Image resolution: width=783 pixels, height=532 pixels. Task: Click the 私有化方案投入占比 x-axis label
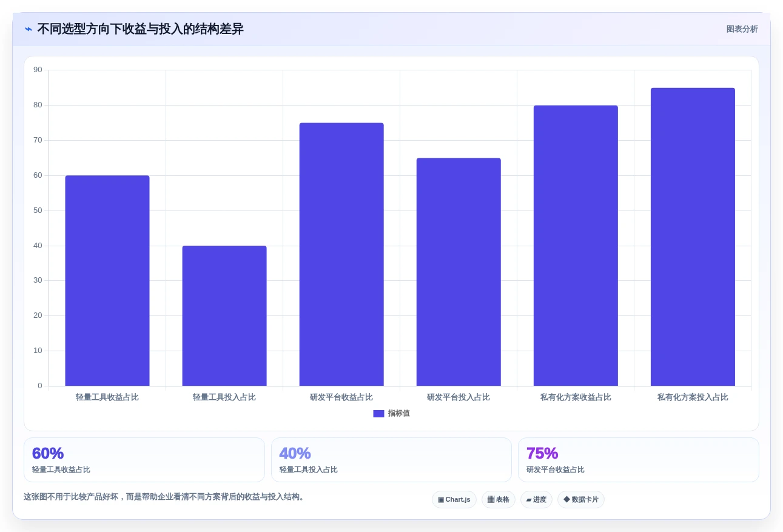[x=693, y=397]
